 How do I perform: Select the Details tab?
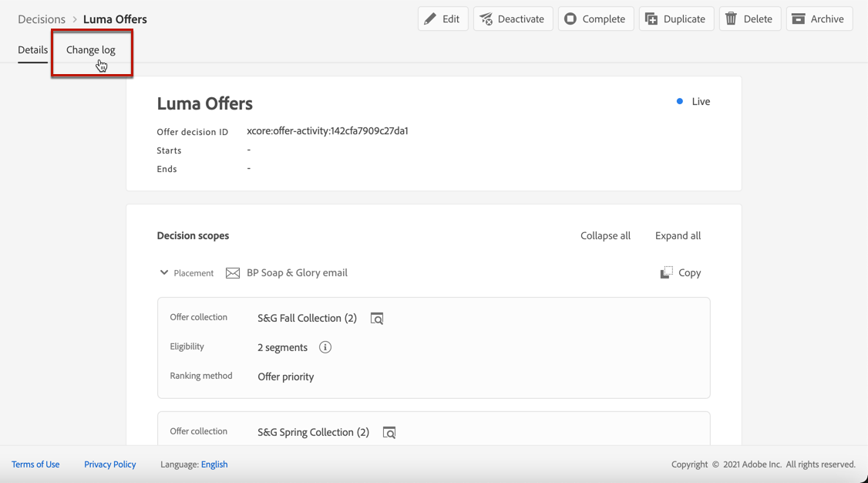(x=32, y=50)
